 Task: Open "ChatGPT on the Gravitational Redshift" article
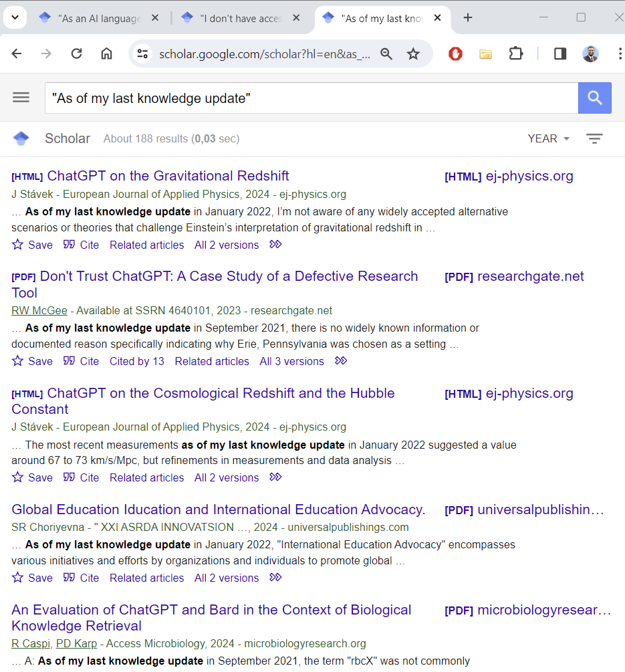168,176
